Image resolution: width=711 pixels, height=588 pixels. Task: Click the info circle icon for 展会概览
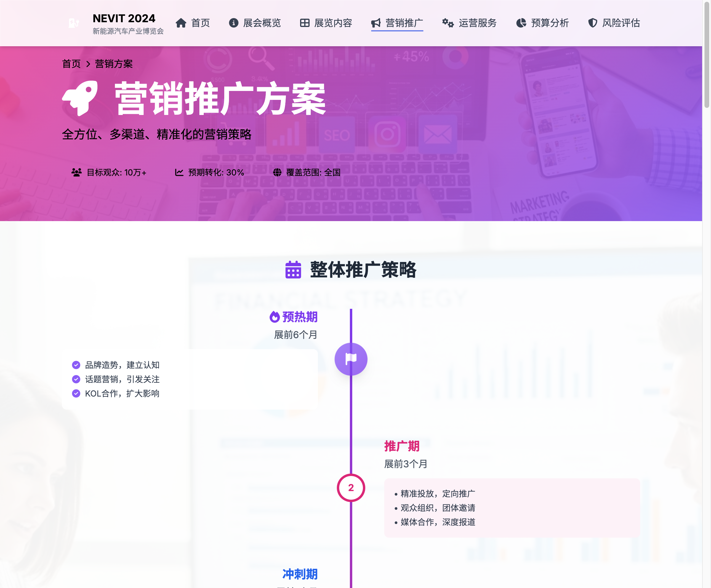point(234,23)
